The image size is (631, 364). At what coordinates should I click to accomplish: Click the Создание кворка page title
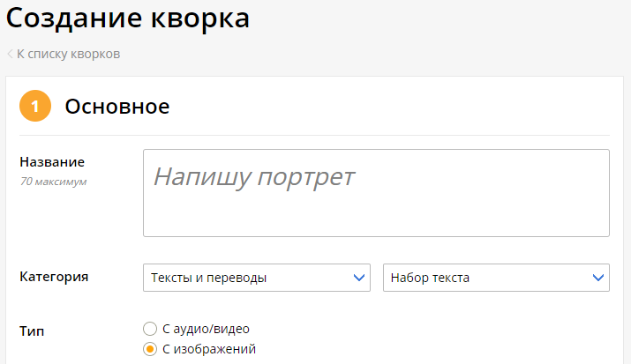point(128,18)
